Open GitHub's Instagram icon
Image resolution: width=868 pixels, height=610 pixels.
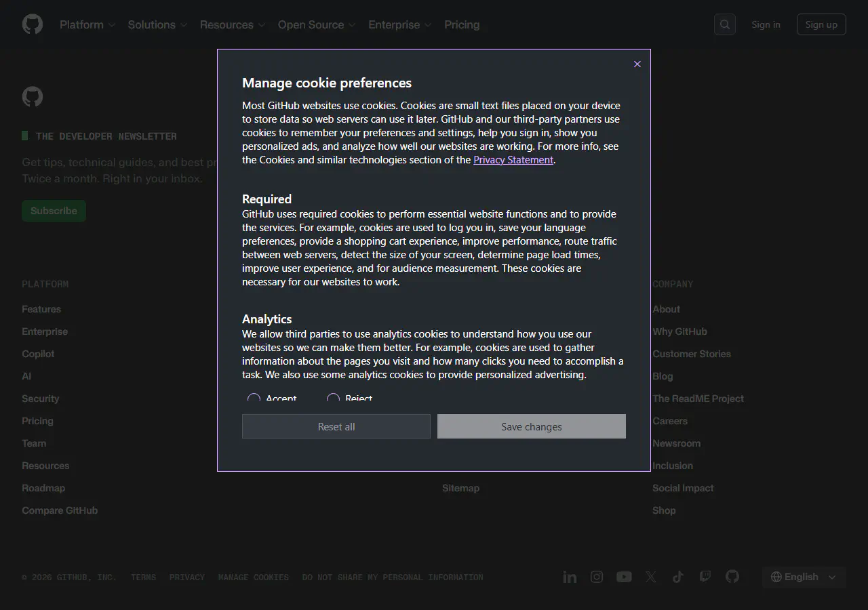pos(597,577)
